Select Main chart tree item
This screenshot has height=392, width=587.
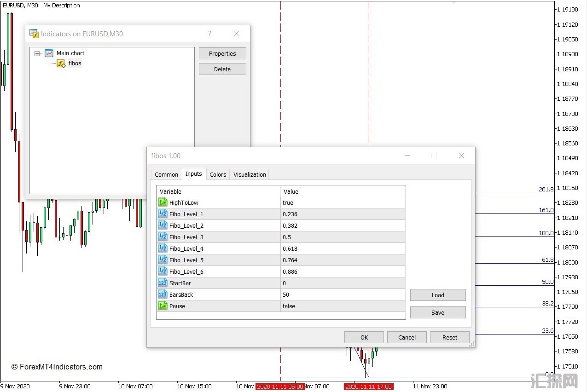click(x=70, y=53)
